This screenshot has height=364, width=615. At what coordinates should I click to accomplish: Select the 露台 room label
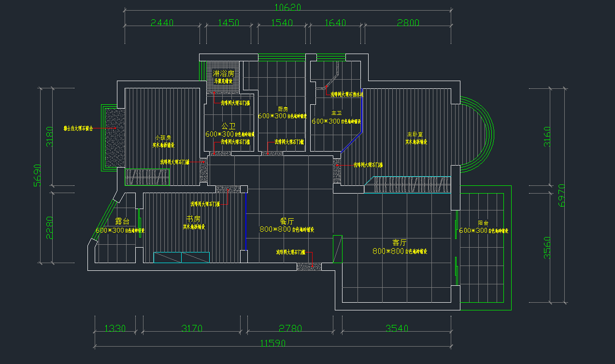pos(122,222)
